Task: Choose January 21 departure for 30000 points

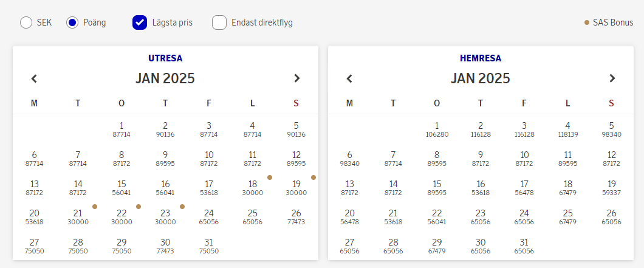Action: [x=78, y=216]
